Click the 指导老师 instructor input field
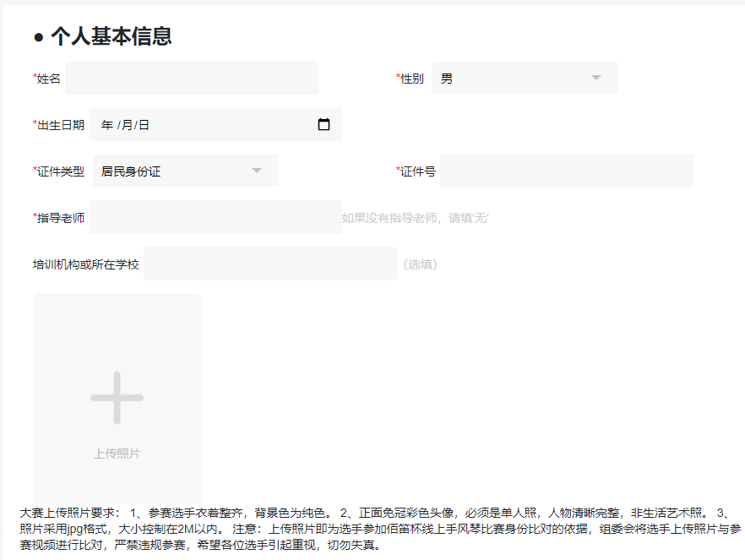The height and width of the screenshot is (560, 745). [x=215, y=217]
